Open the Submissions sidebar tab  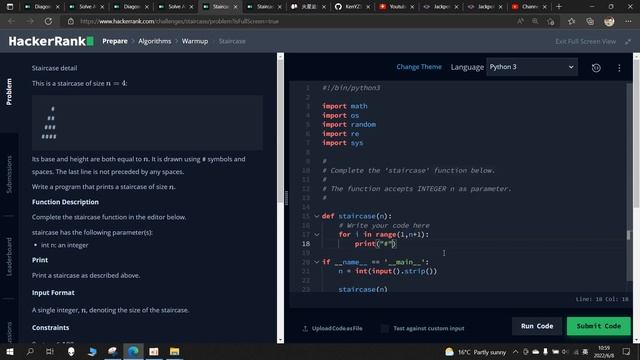(x=9, y=174)
